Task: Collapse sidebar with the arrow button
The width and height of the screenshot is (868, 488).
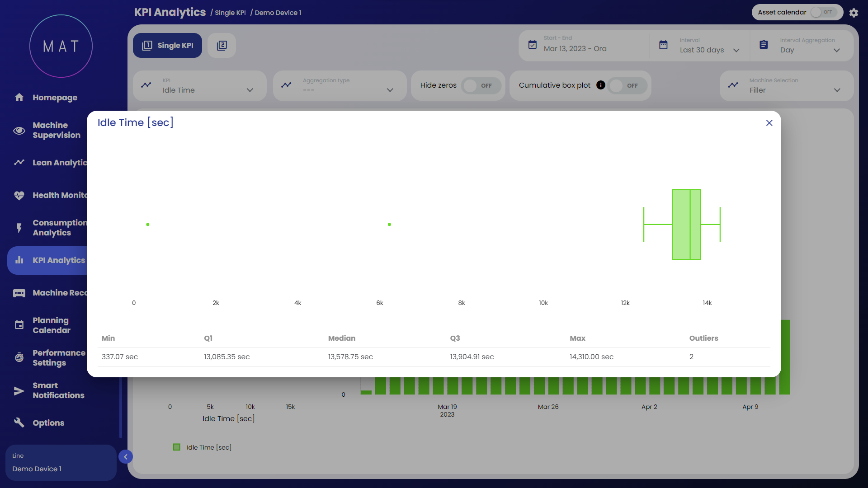Action: click(x=126, y=457)
